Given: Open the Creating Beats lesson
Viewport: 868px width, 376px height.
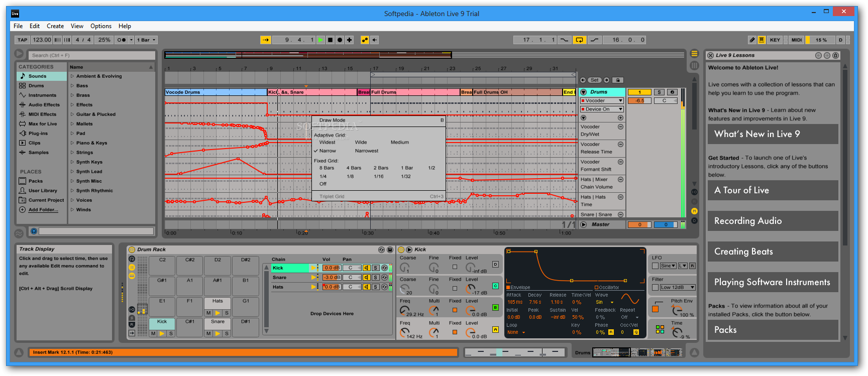Looking at the screenshot, I should tap(773, 252).
